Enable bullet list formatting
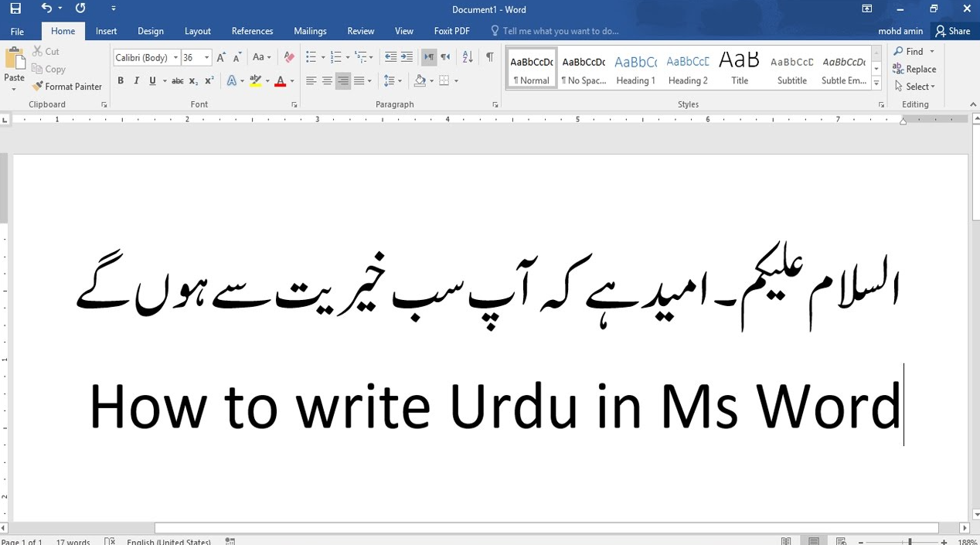The height and width of the screenshot is (545, 980). tap(310, 56)
